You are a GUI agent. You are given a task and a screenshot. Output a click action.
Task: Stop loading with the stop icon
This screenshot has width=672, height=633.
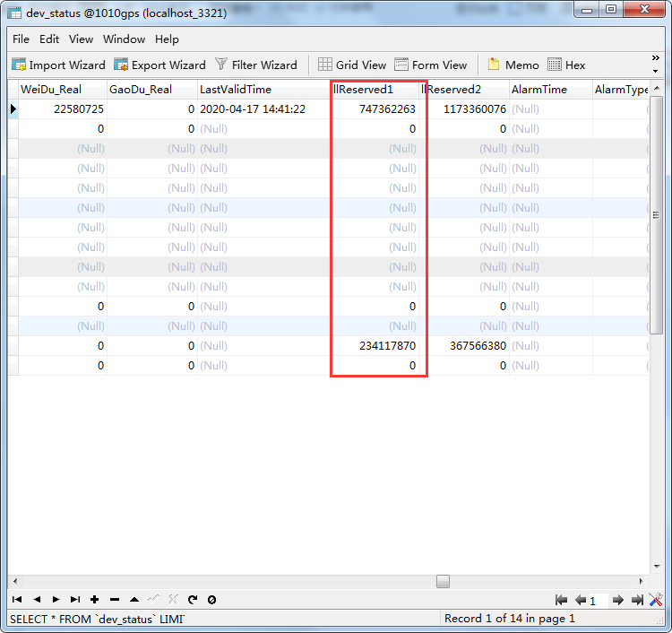pos(211,600)
